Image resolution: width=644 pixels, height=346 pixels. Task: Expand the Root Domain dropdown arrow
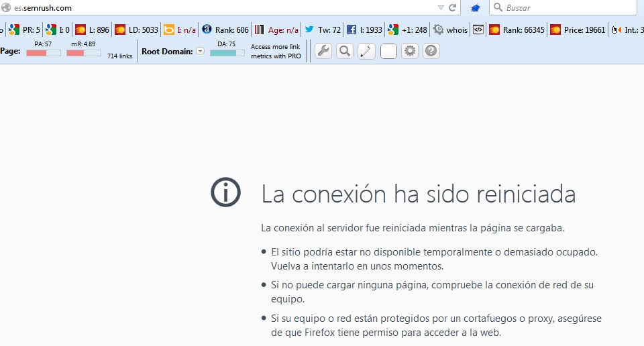coord(200,52)
